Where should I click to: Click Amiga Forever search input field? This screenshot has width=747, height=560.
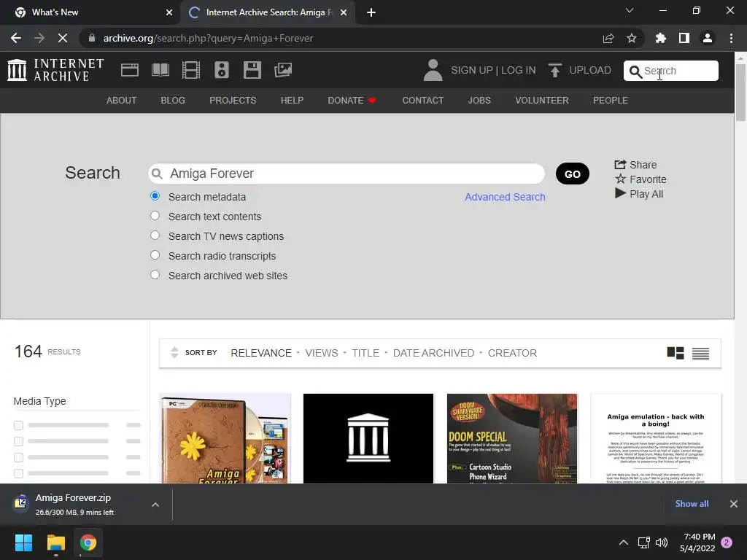coord(347,174)
